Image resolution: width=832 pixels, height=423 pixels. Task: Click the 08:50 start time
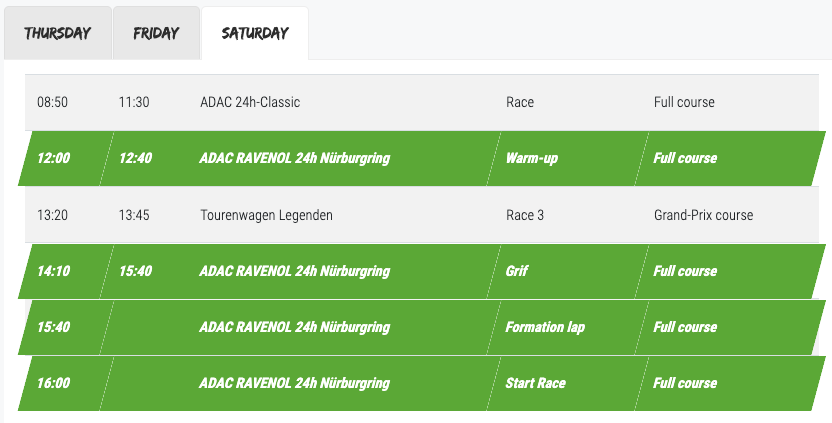pyautogui.click(x=52, y=102)
